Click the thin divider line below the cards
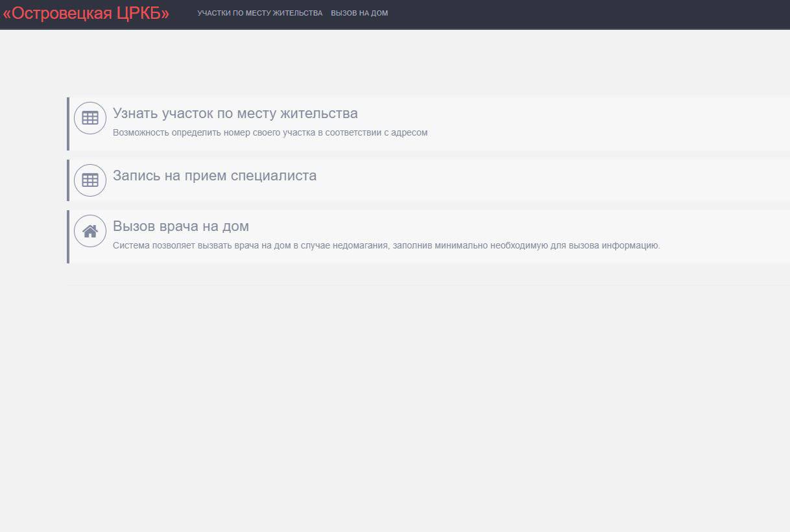The height and width of the screenshot is (532, 790). pyautogui.click(x=428, y=285)
